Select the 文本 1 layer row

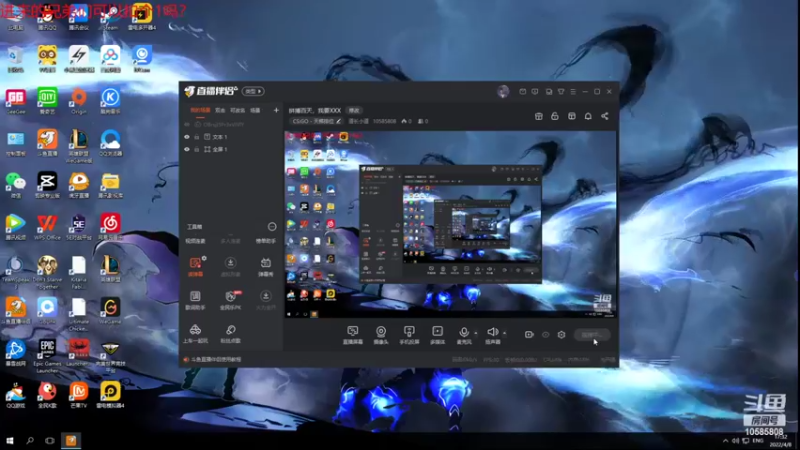tap(231, 137)
